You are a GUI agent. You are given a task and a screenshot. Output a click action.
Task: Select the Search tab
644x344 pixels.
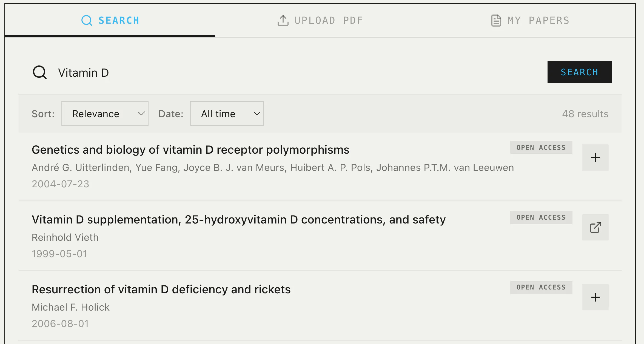110,21
